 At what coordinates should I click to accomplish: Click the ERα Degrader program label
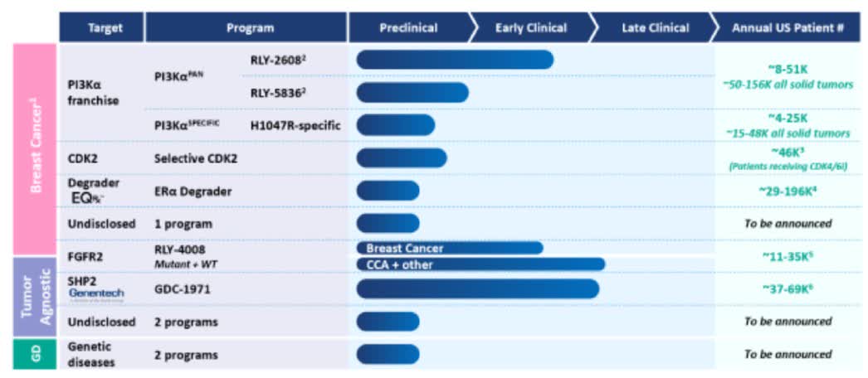click(193, 191)
